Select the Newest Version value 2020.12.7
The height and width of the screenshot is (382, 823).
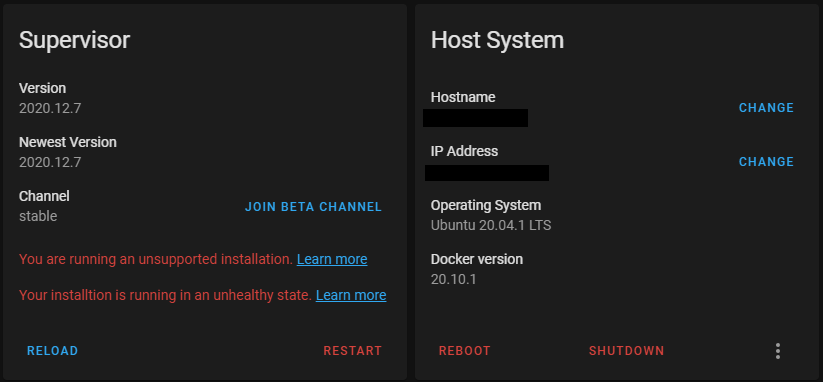[x=50, y=163]
